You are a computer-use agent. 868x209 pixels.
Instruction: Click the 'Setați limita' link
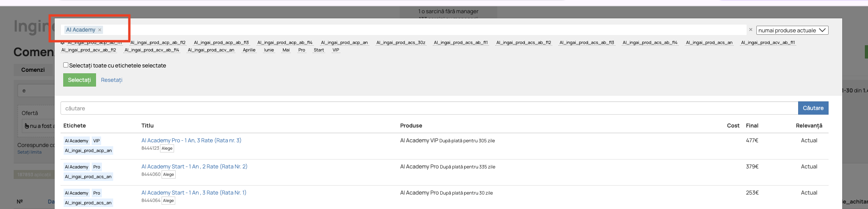pyautogui.click(x=29, y=152)
